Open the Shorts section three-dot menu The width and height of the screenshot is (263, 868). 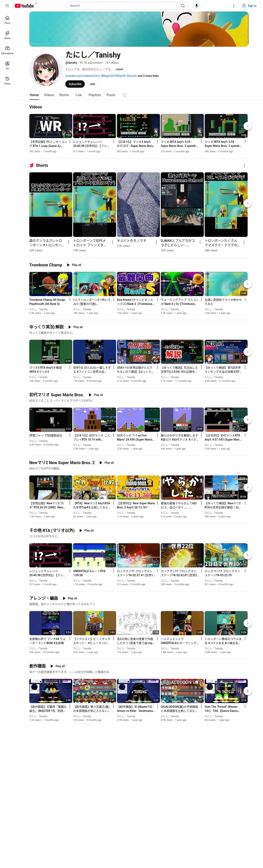click(x=245, y=165)
